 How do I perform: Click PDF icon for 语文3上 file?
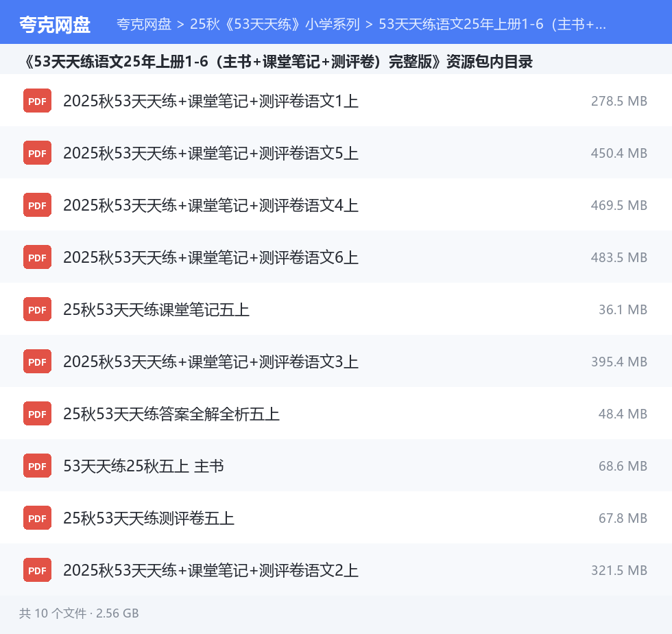37,361
